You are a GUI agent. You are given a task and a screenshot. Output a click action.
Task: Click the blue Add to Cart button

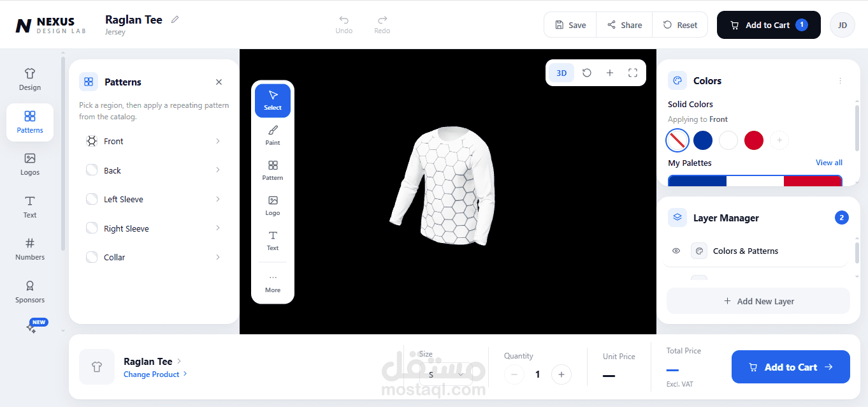791,367
